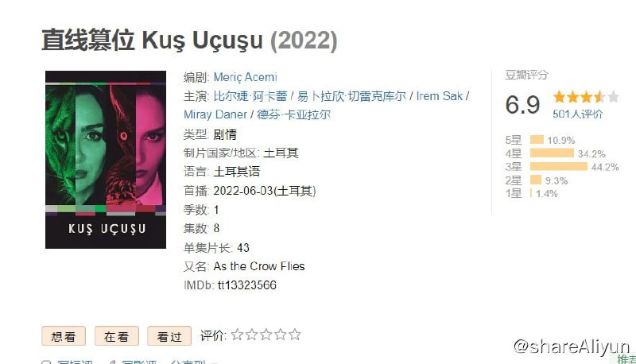Open actor 易卜拉欣·切雷克库尔 link

click(x=351, y=96)
